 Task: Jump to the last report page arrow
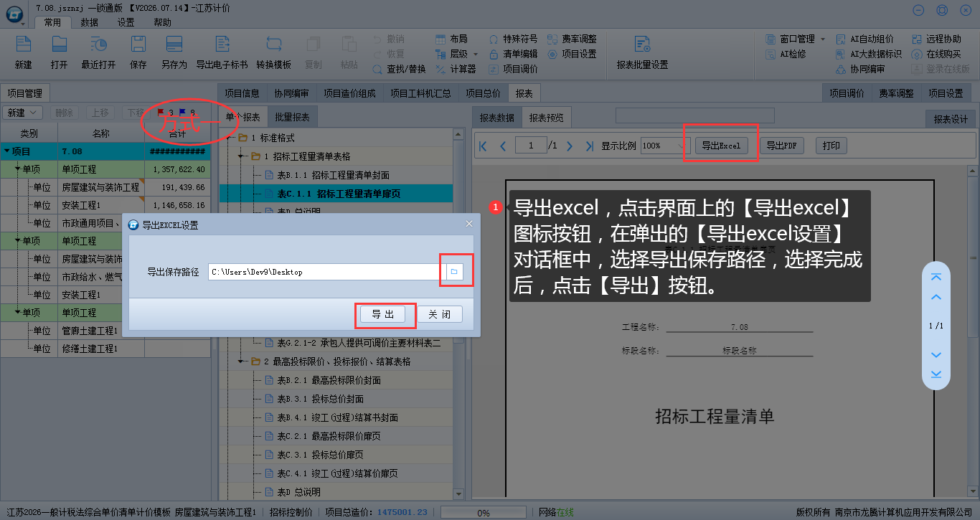coord(590,146)
